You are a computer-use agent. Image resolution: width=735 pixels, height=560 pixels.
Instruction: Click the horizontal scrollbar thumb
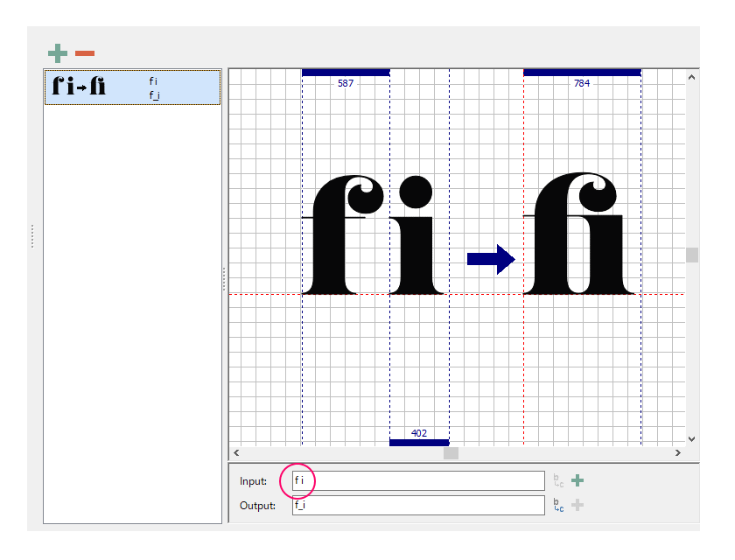click(x=451, y=453)
